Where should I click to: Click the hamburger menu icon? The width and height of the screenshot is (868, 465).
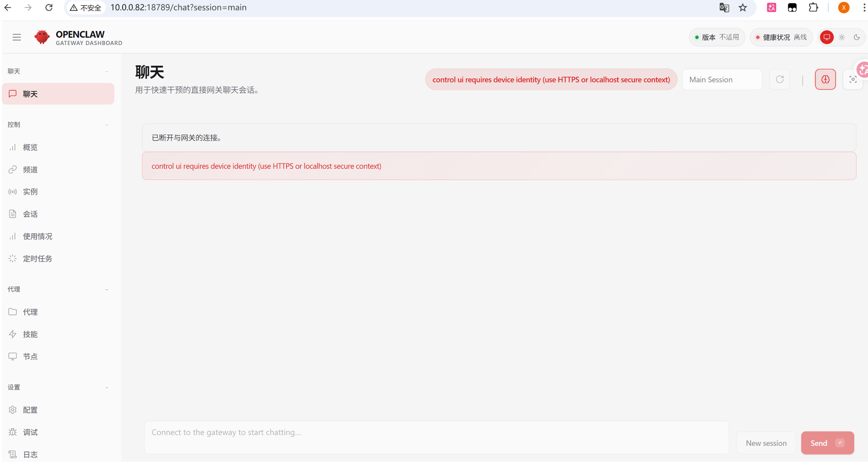click(17, 37)
